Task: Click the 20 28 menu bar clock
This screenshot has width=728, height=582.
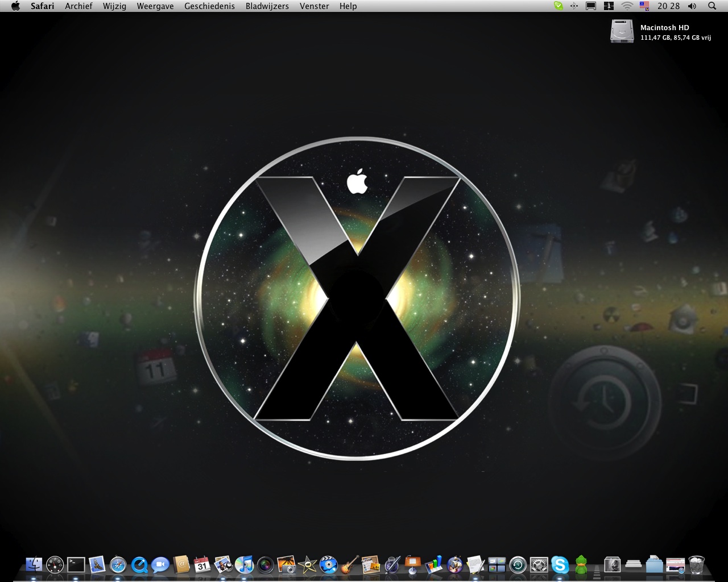Action: (668, 6)
